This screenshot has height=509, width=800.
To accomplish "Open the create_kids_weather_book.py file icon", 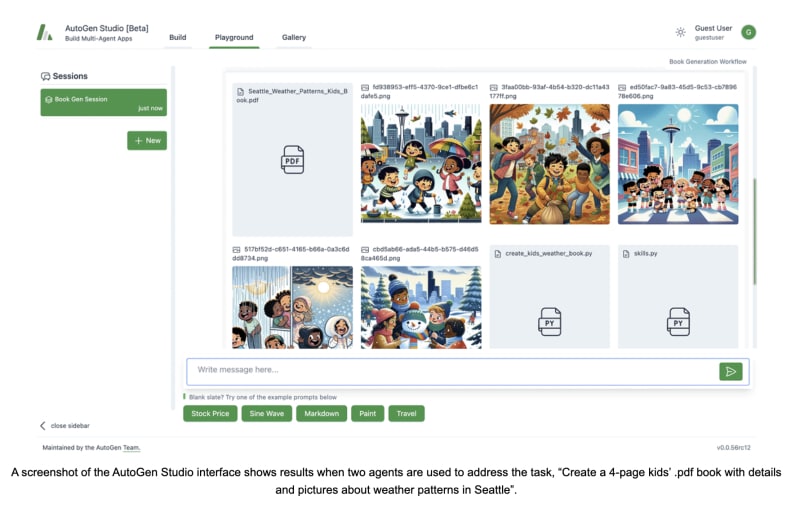I will click(x=550, y=320).
